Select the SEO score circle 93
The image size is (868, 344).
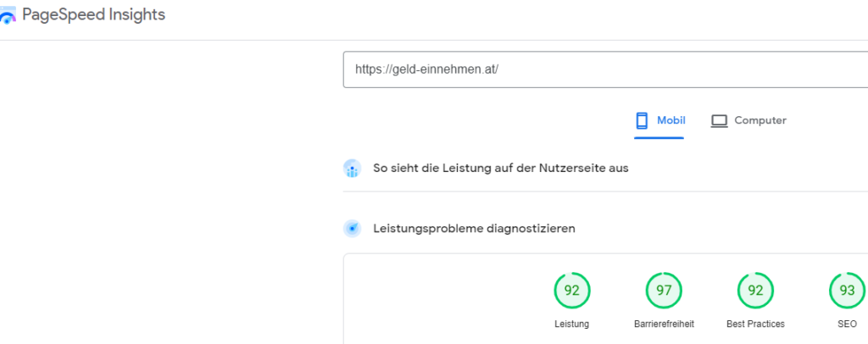coord(848,291)
